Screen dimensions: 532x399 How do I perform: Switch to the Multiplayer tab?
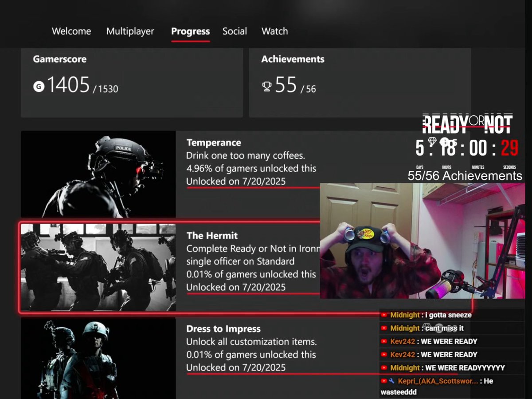click(x=130, y=32)
